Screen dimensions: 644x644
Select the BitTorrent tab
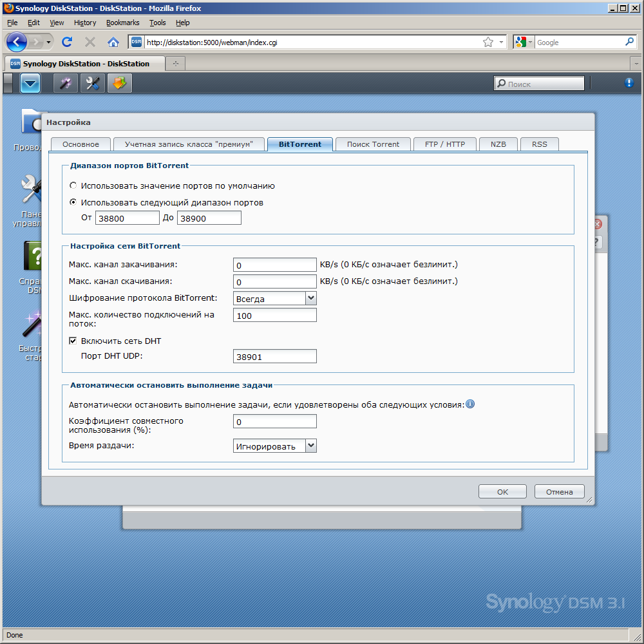click(300, 144)
